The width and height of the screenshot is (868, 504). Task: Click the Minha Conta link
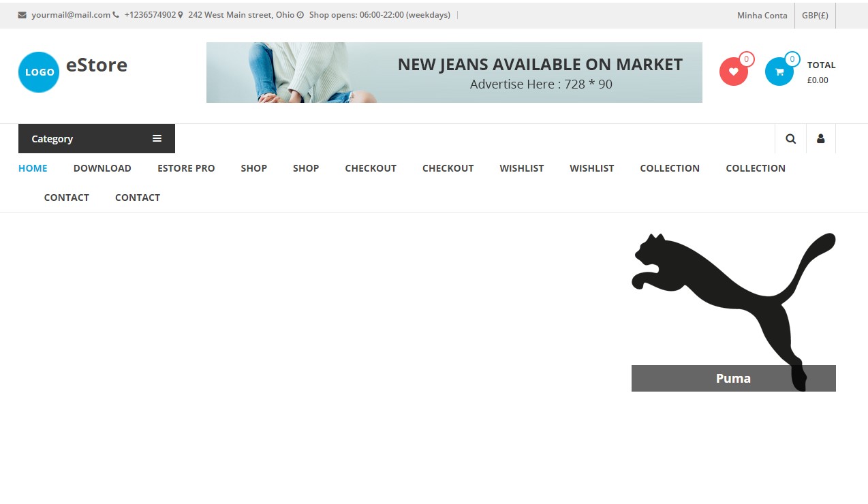tap(762, 15)
